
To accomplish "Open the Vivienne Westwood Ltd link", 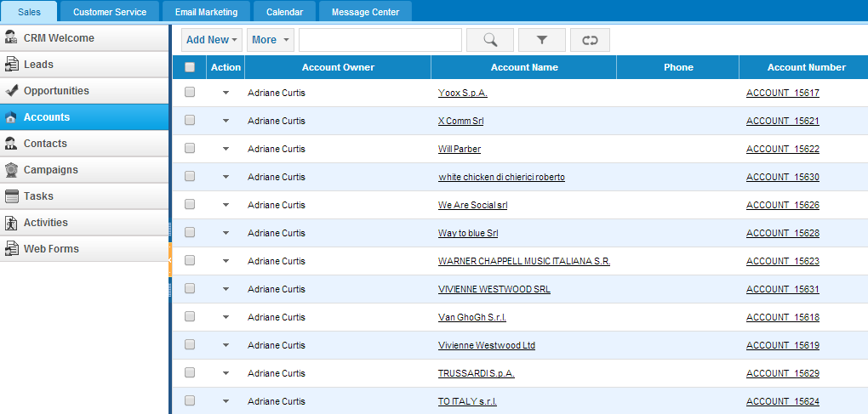I will (487, 345).
